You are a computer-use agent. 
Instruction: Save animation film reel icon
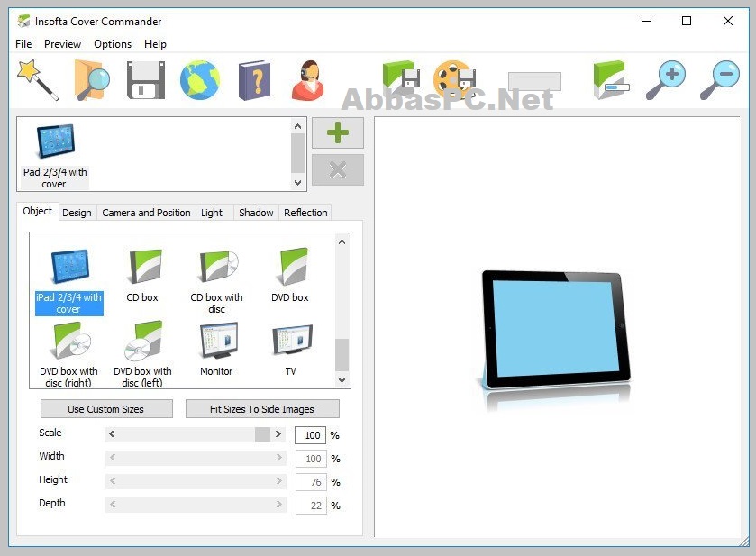pyautogui.click(x=455, y=78)
